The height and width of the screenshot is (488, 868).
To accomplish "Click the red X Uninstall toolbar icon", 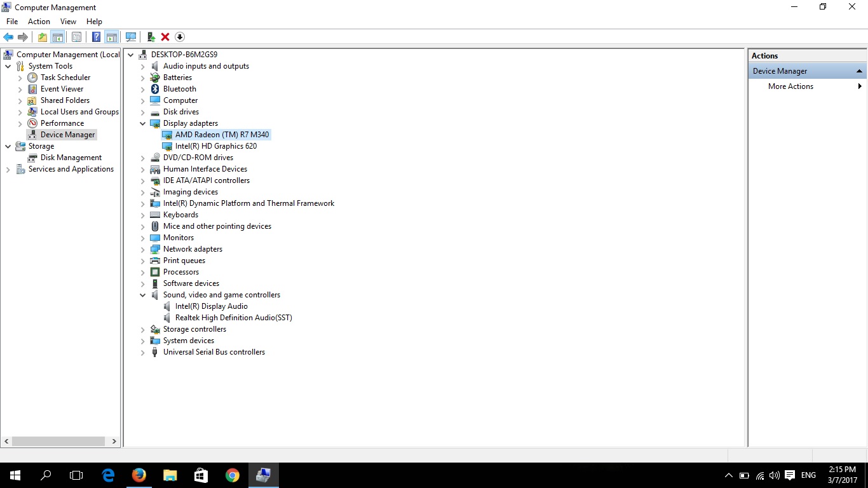I will point(165,37).
